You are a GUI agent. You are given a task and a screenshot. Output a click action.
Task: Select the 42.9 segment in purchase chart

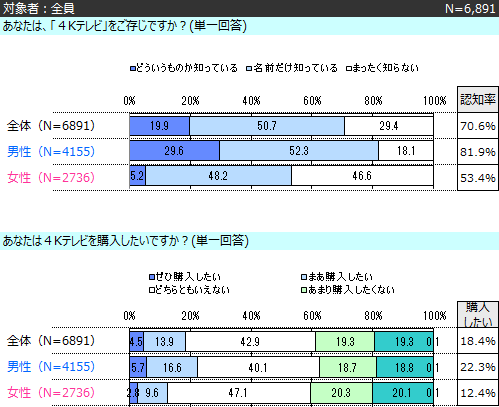click(x=250, y=341)
